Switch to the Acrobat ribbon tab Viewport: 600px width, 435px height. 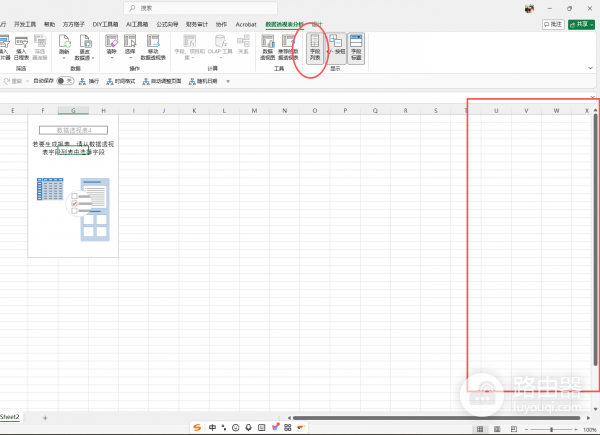coord(246,22)
